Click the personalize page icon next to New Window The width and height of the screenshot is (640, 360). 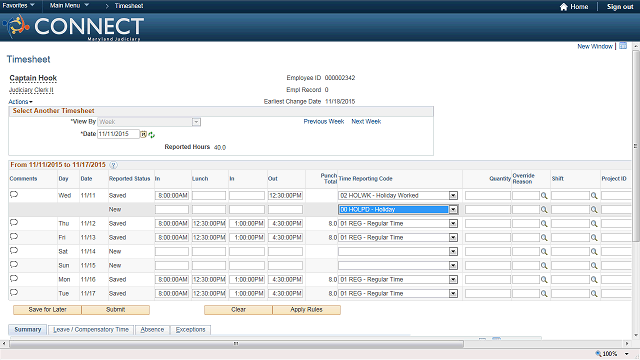623,46
